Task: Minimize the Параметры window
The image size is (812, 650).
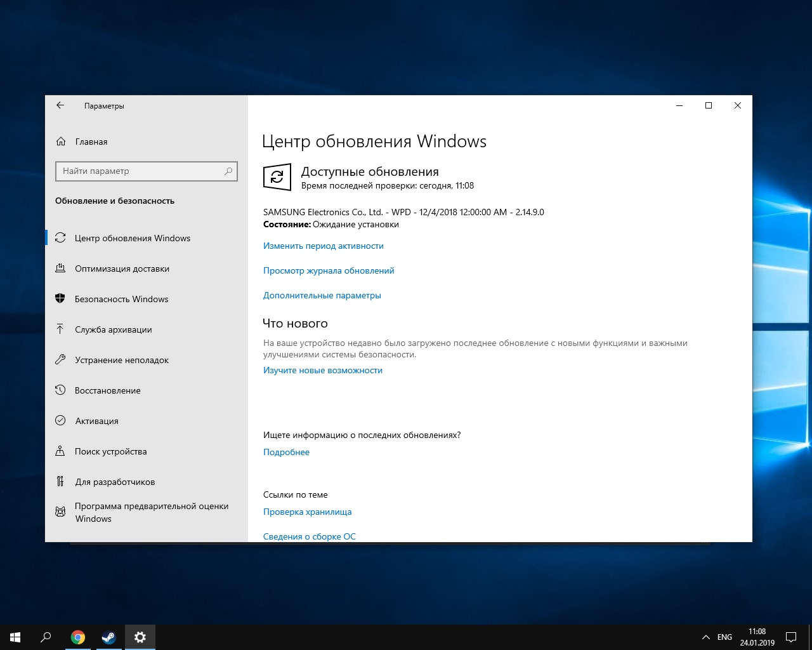Action: (679, 105)
